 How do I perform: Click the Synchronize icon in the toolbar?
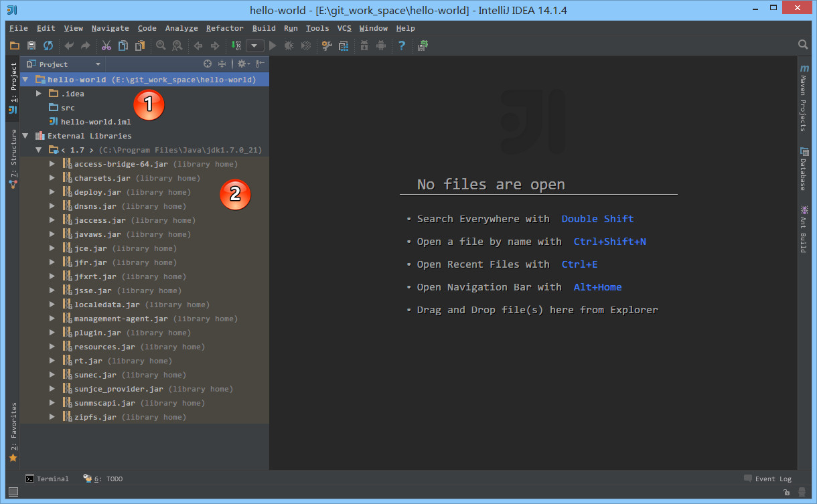(x=48, y=46)
